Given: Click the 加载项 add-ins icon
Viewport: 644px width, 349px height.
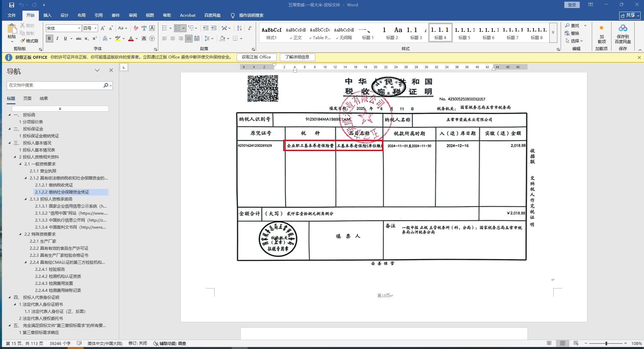Looking at the screenshot, I should click(601, 34).
